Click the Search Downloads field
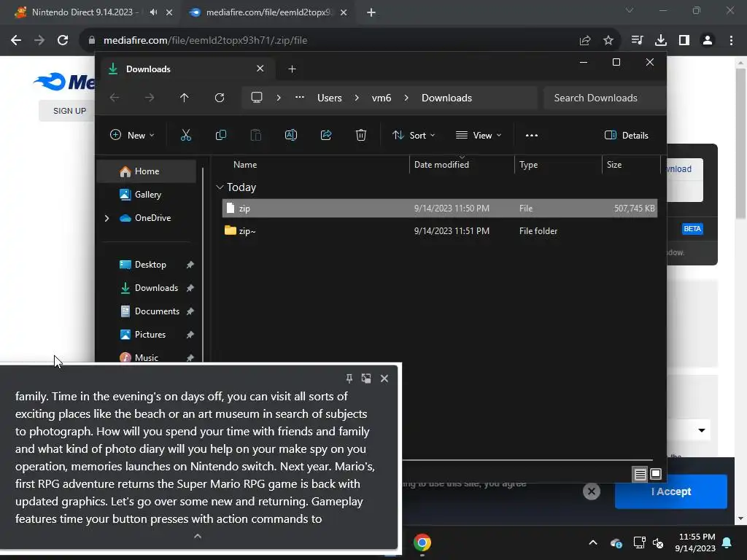This screenshot has width=747, height=560. click(x=605, y=98)
